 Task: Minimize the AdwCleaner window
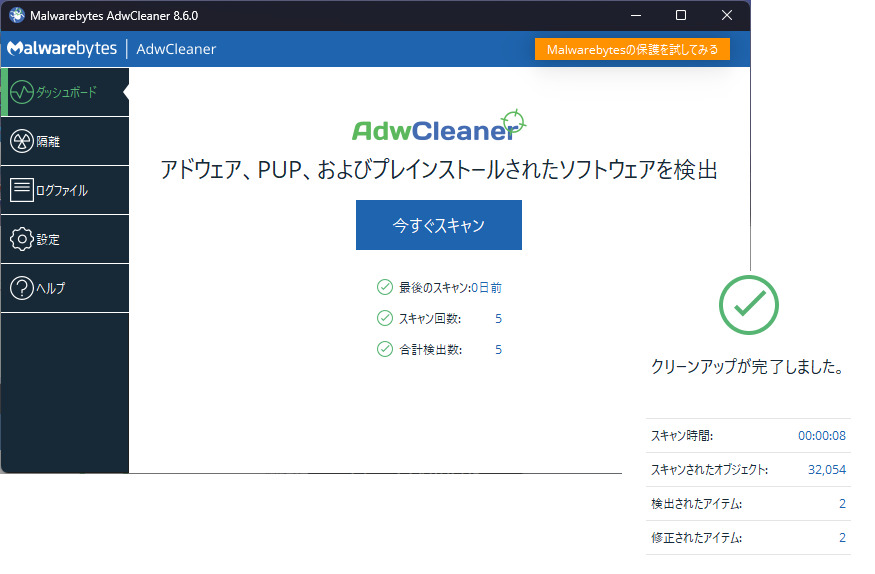[x=636, y=15]
